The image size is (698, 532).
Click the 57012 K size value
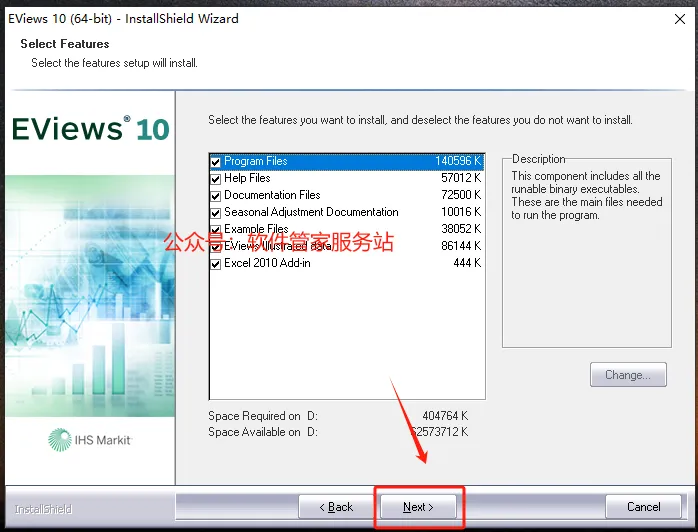coord(461,178)
